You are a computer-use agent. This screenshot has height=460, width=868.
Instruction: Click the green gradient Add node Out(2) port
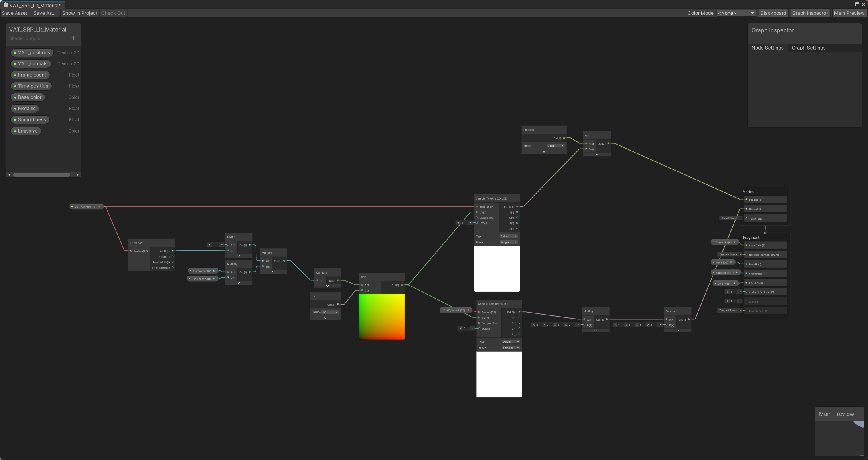pyautogui.click(x=402, y=285)
